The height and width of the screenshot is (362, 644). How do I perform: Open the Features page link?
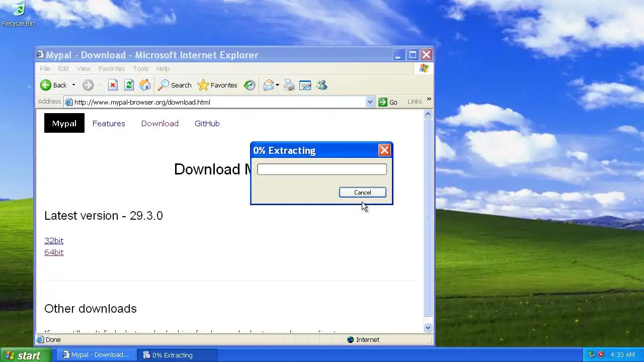[x=109, y=123]
